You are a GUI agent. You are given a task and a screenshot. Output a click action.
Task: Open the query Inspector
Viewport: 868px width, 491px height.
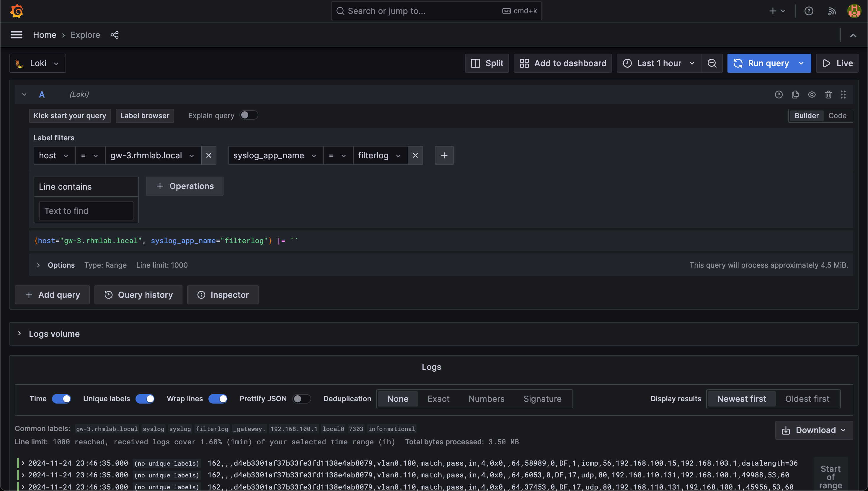[x=223, y=295]
